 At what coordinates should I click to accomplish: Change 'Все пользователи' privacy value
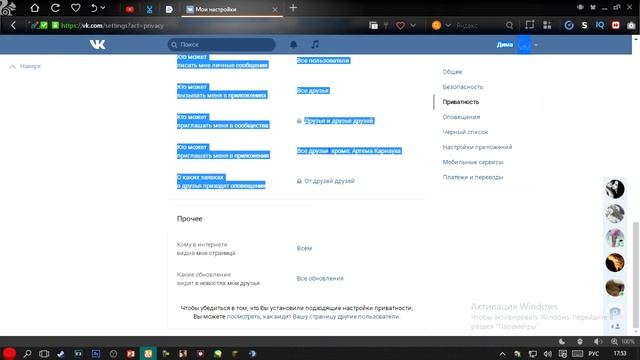(x=323, y=60)
